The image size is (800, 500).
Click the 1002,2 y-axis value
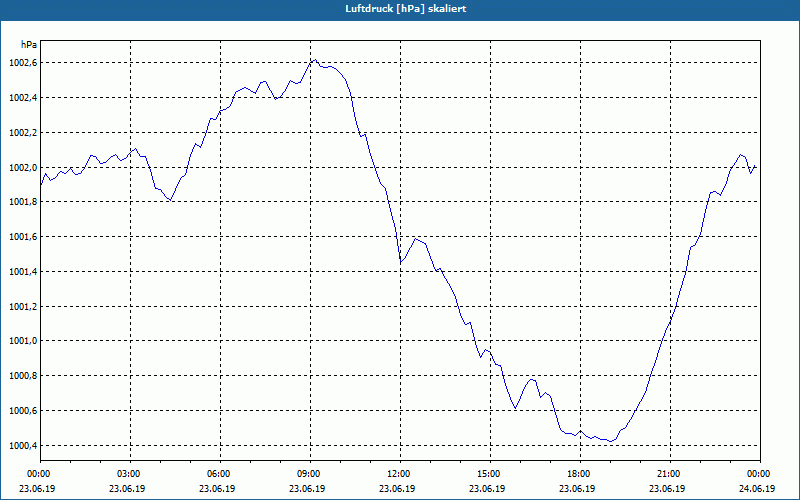pos(23,133)
